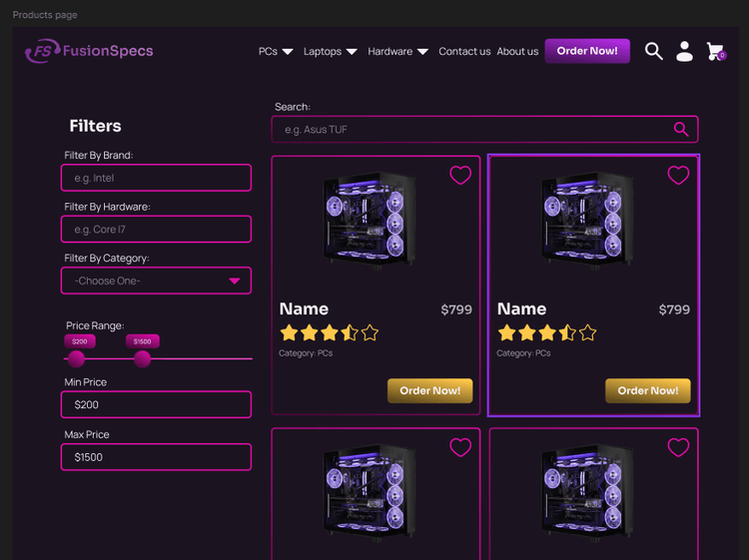Click the $200 price badge above slider
Screen dimensions: 749x560
tap(80, 341)
